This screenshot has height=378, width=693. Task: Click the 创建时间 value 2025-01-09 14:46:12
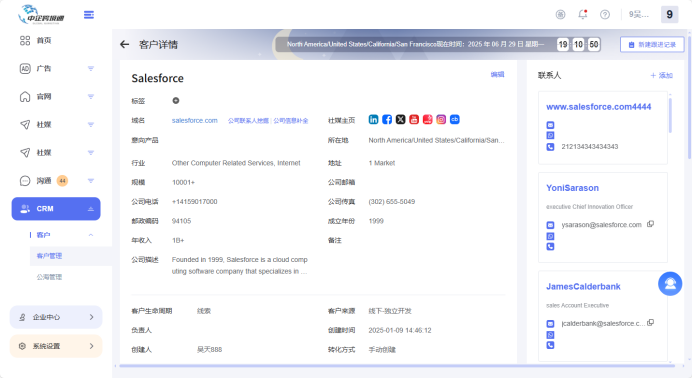(x=400, y=330)
